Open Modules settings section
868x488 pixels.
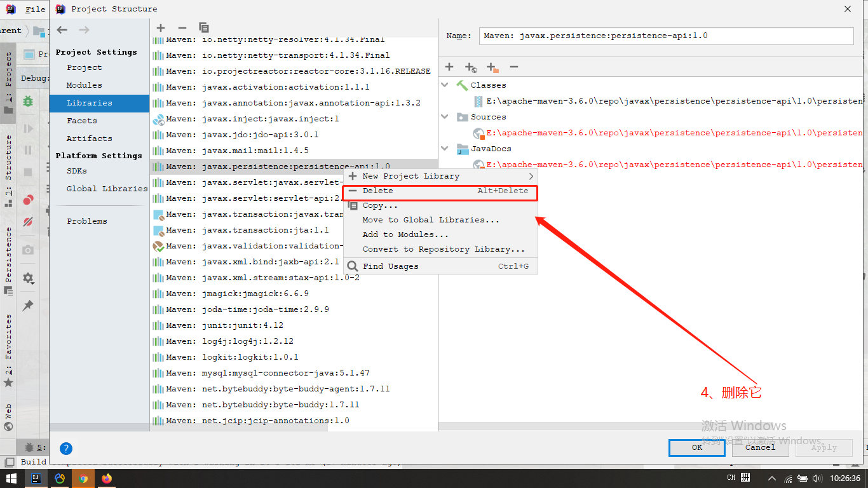84,85
